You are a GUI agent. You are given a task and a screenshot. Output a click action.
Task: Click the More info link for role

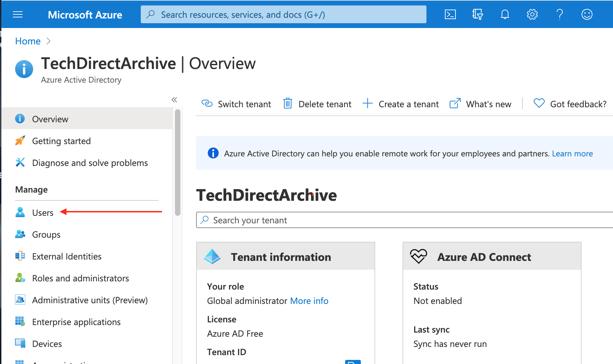point(309,301)
